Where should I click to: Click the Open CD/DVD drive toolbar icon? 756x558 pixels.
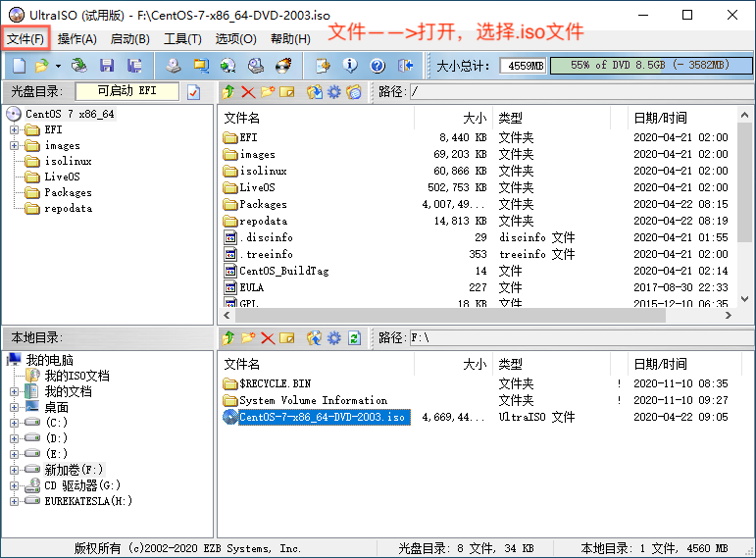coord(78,65)
